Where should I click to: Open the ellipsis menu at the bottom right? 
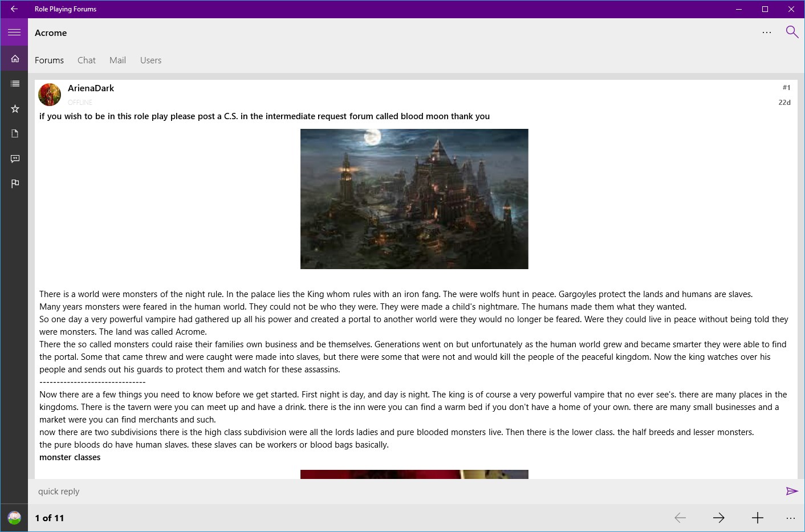coord(791,518)
